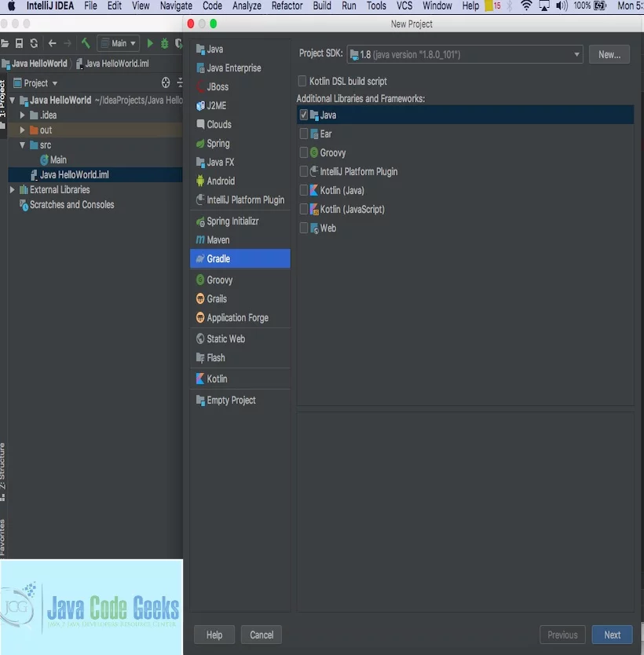Expand the .idea folder

tap(23, 115)
